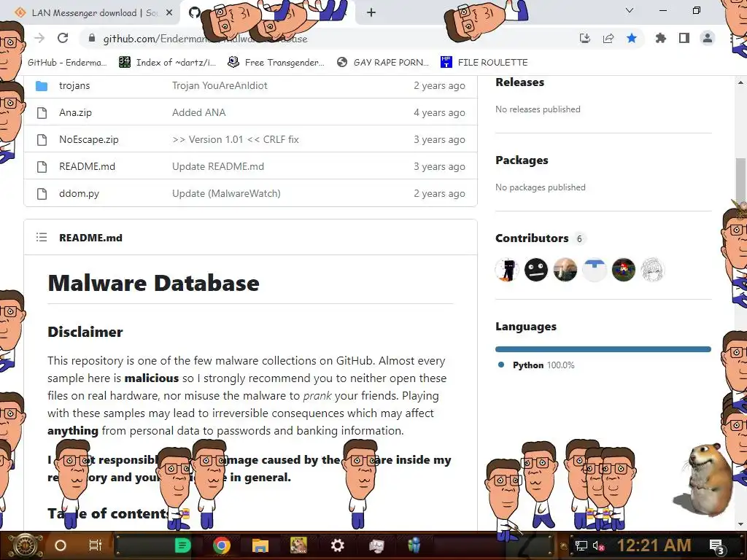Open the Chrome profile avatar

[708, 38]
